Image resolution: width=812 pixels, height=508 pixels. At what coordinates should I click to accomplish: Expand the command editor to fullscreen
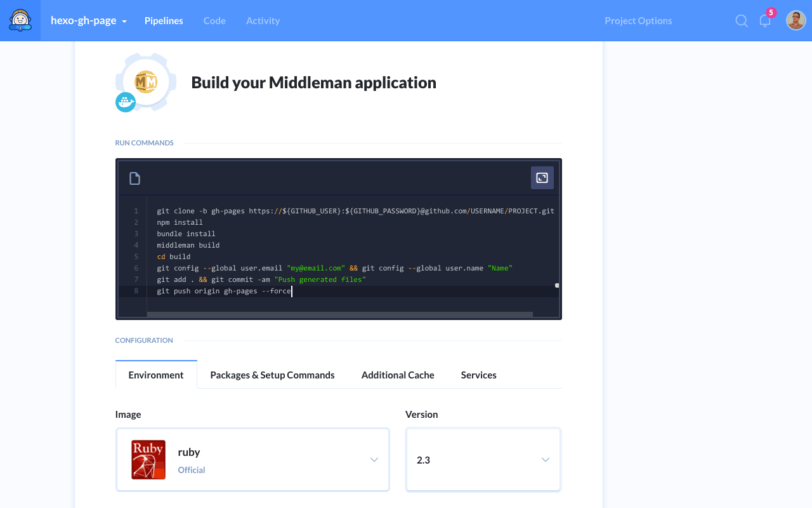pos(542,178)
